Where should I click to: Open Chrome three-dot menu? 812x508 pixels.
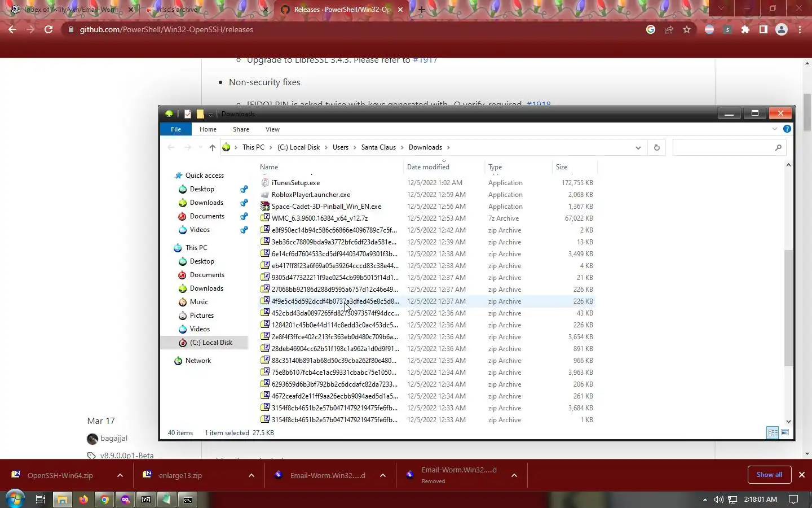800,29
